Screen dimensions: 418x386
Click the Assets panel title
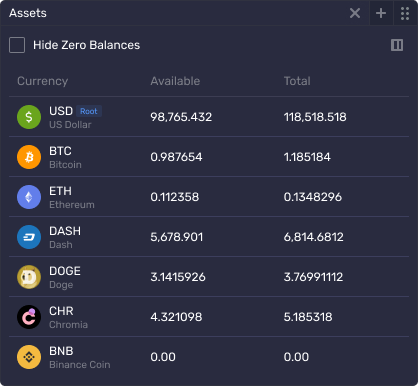click(28, 13)
